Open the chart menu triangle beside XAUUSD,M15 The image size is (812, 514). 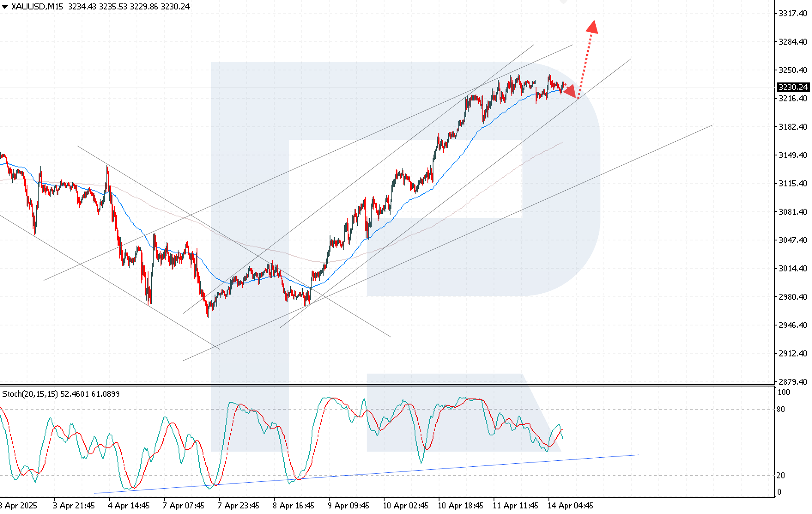point(5,7)
